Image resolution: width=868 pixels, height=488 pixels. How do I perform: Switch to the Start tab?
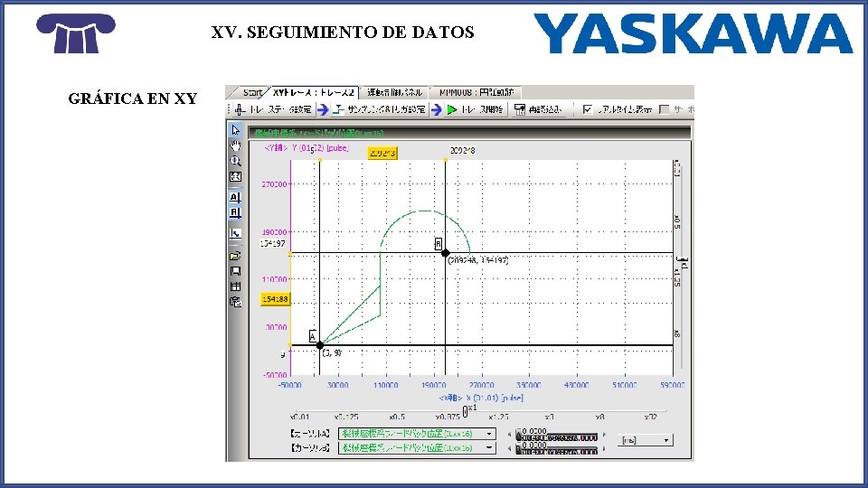(x=252, y=92)
